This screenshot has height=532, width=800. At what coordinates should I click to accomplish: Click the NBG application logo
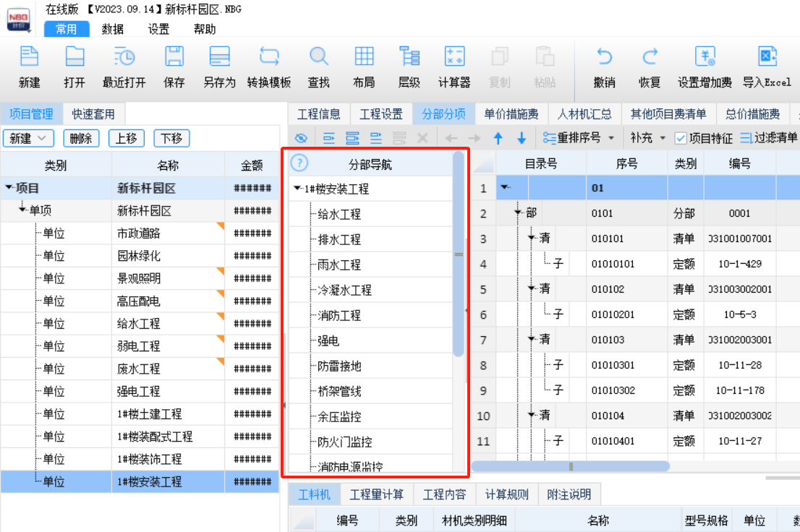tap(19, 20)
